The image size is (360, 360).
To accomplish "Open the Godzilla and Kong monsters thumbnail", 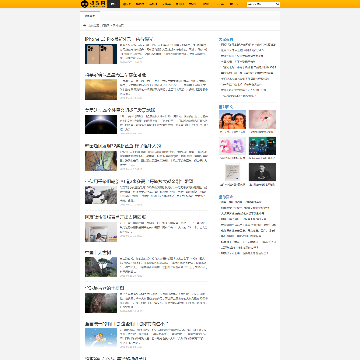I will (x=101, y=195).
